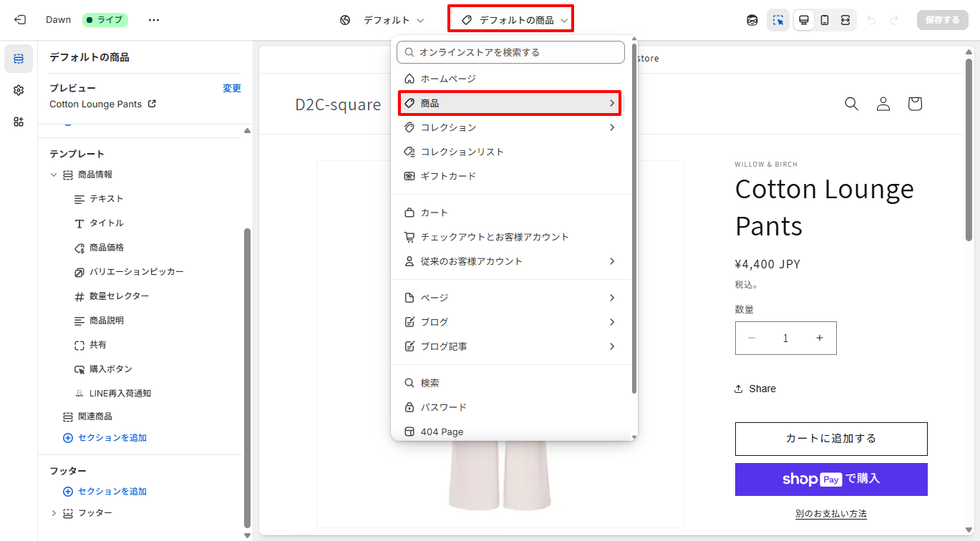Select コレクションリスト in the menu

coord(510,152)
